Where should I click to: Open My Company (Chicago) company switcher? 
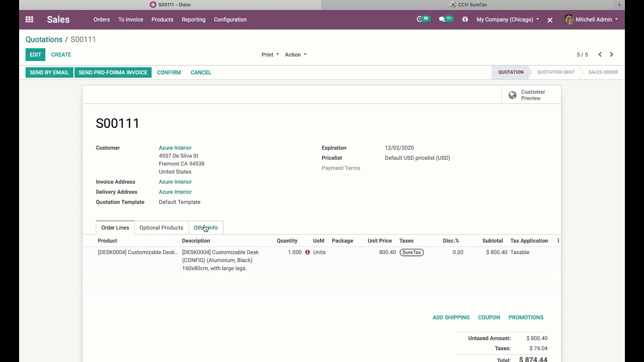508,20
